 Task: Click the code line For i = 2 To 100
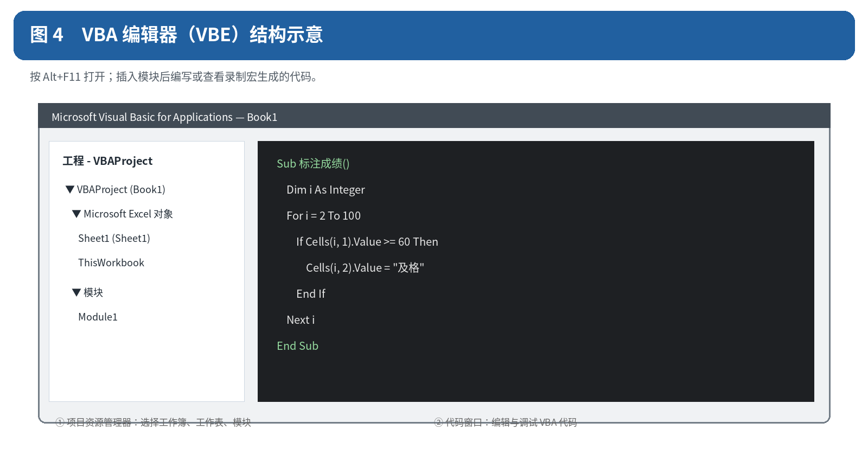pos(323,215)
